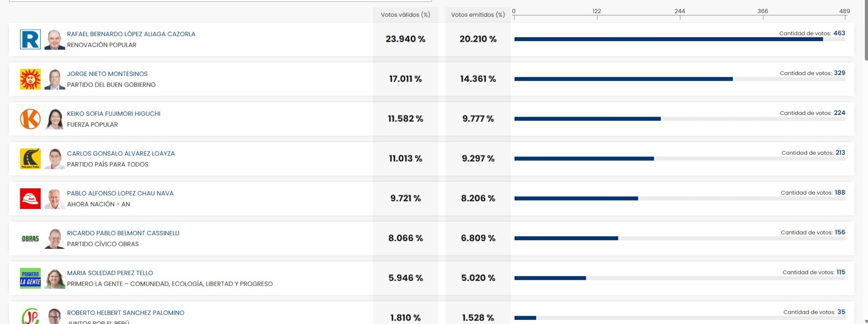Image resolution: width=868 pixels, height=324 pixels.
Task: Click the Fuerza Popular orange K logo
Action: [30, 119]
